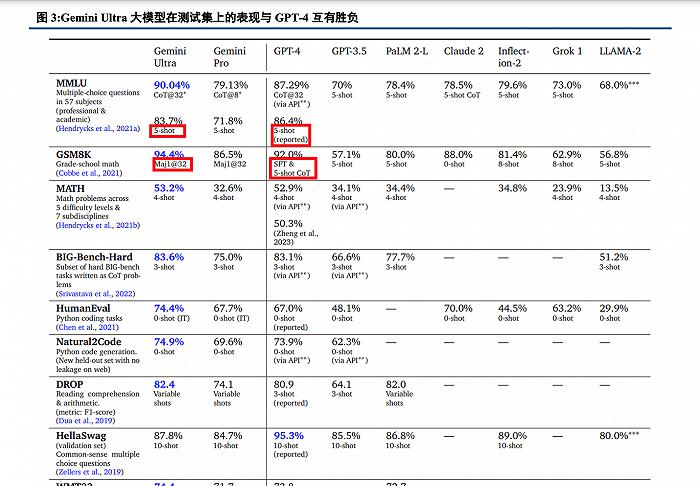Viewport: 700px width, 486px height.
Task: Click the 'MMLU' row heading
Action: (71, 83)
